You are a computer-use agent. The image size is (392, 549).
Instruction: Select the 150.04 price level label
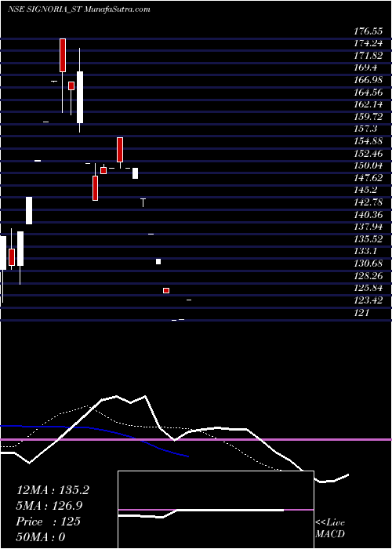click(x=368, y=165)
